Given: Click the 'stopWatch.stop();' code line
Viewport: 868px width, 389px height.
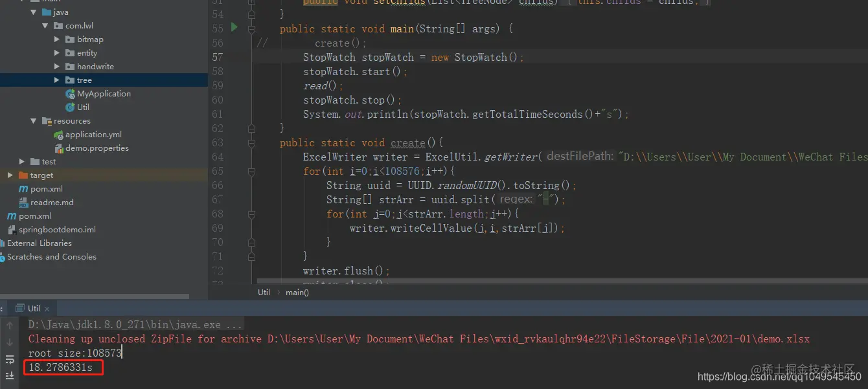Looking at the screenshot, I should [352, 100].
